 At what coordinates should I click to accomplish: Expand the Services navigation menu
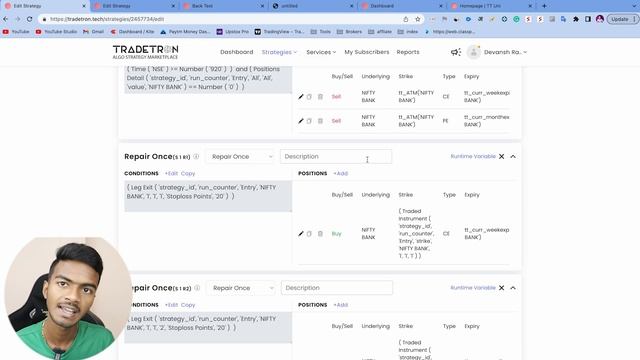[x=321, y=52]
